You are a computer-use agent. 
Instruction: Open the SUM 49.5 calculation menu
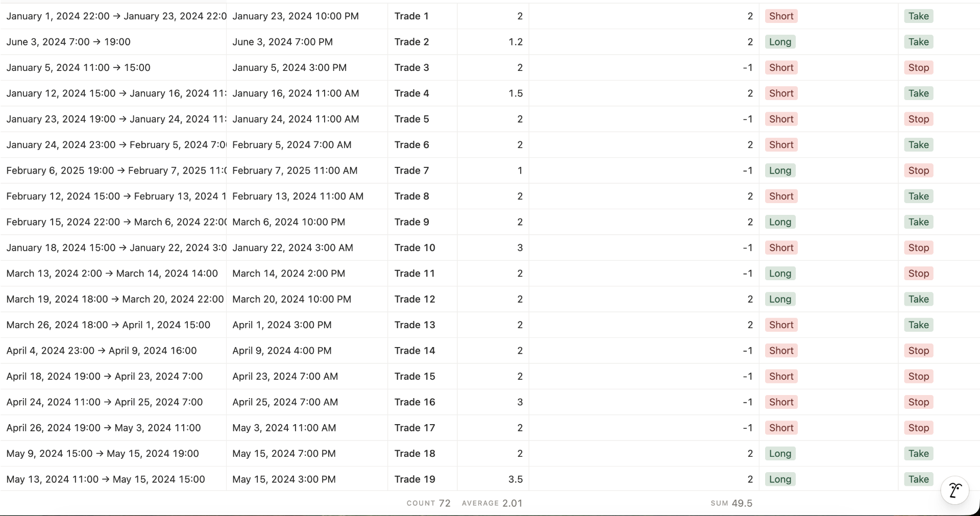[x=731, y=503]
